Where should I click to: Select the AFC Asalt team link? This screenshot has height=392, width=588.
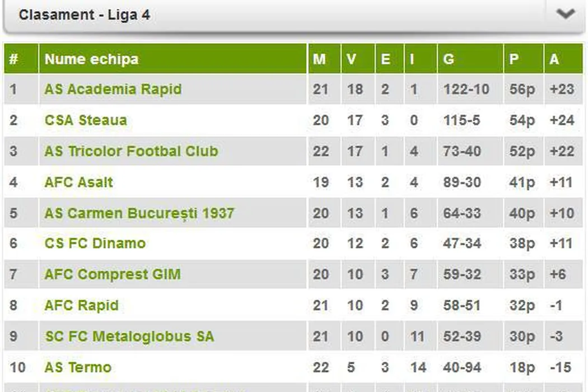pos(79,183)
